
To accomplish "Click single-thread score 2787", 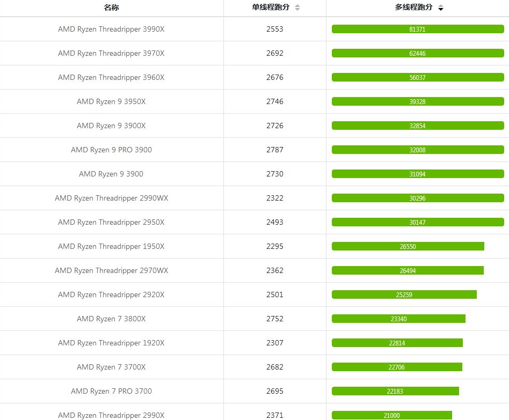I will coord(274,150).
